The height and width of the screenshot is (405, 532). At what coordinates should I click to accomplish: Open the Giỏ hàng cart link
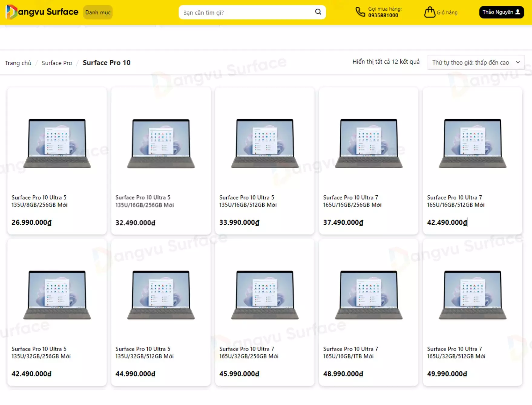click(447, 12)
